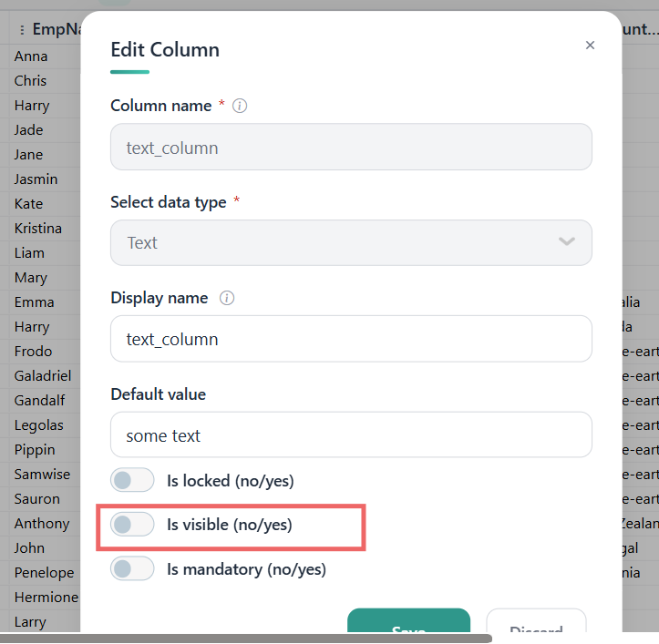
Task: Close the Edit Column dialog with X
Action: pos(590,45)
